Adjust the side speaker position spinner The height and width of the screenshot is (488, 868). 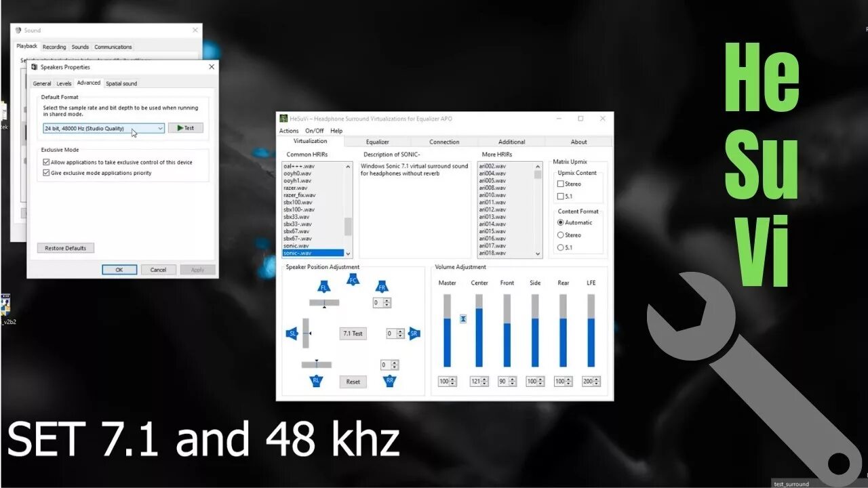395,333
